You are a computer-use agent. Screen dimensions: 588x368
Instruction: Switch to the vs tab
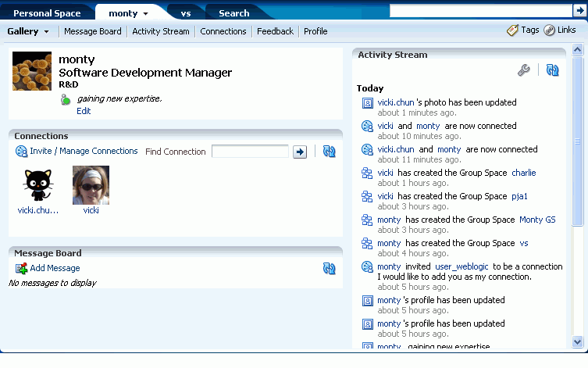(186, 13)
